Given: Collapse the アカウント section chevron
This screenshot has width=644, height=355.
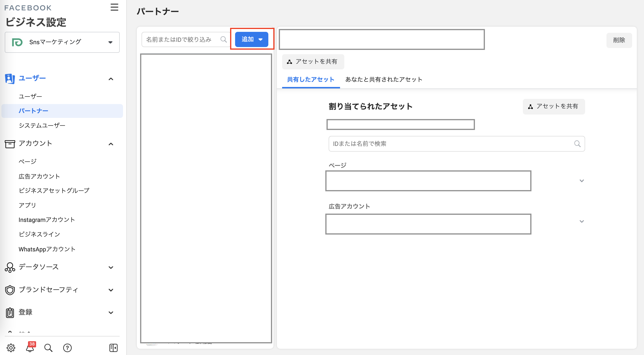Looking at the screenshot, I should 111,144.
